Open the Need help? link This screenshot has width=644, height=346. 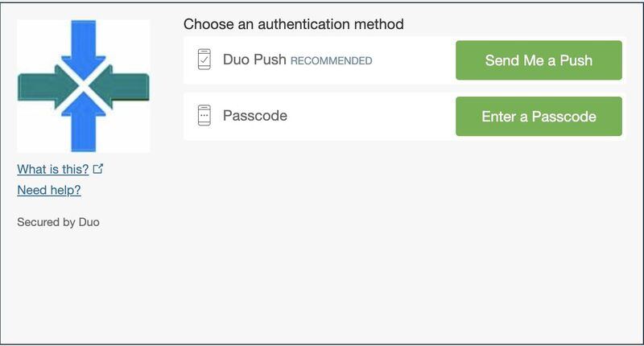pos(49,190)
